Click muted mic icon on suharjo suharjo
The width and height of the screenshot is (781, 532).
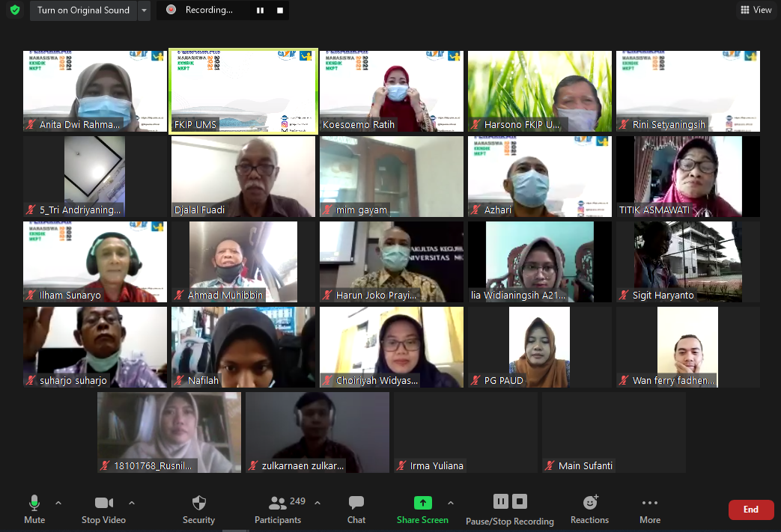(x=31, y=380)
